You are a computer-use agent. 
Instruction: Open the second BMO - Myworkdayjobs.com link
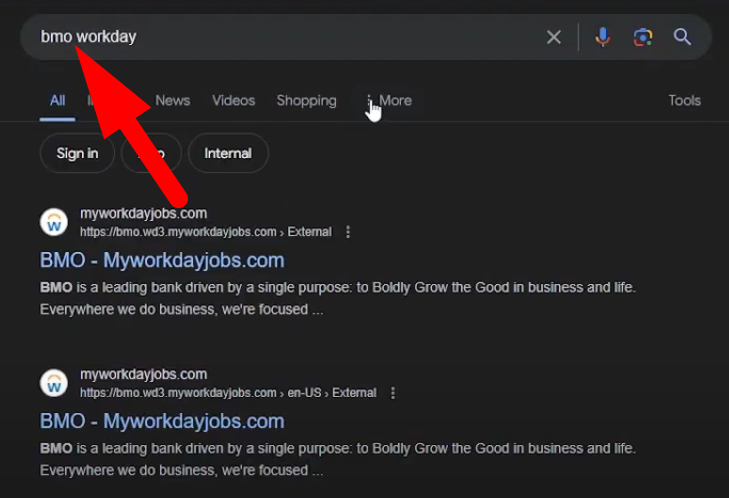click(x=162, y=421)
